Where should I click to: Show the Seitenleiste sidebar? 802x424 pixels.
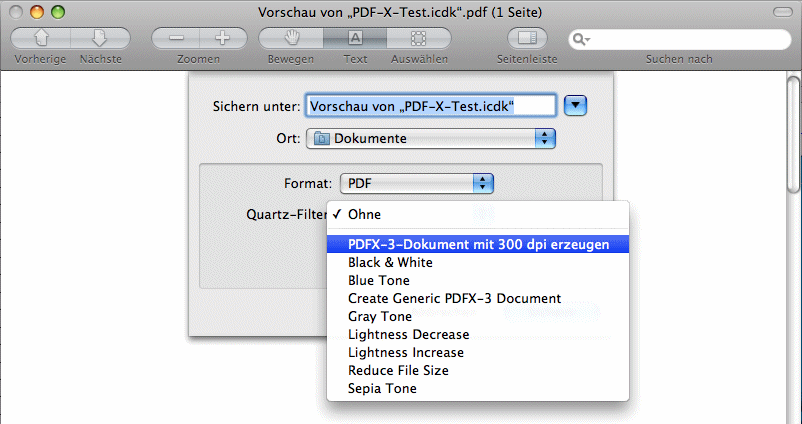[527, 38]
